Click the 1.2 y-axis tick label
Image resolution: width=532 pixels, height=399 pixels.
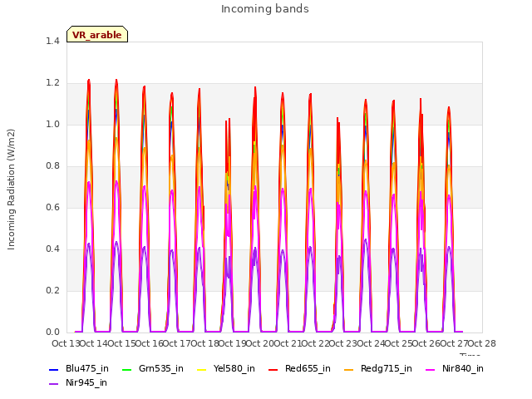click(52, 83)
